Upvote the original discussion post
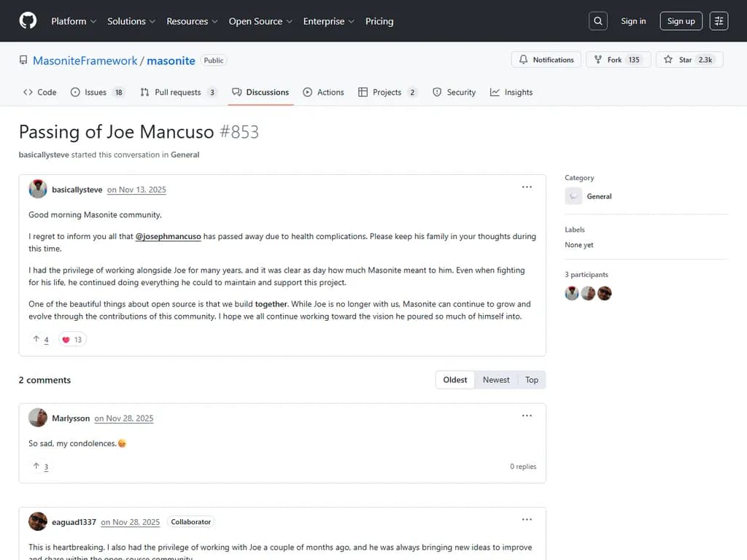Image resolution: width=747 pixels, height=560 pixels. (41, 340)
